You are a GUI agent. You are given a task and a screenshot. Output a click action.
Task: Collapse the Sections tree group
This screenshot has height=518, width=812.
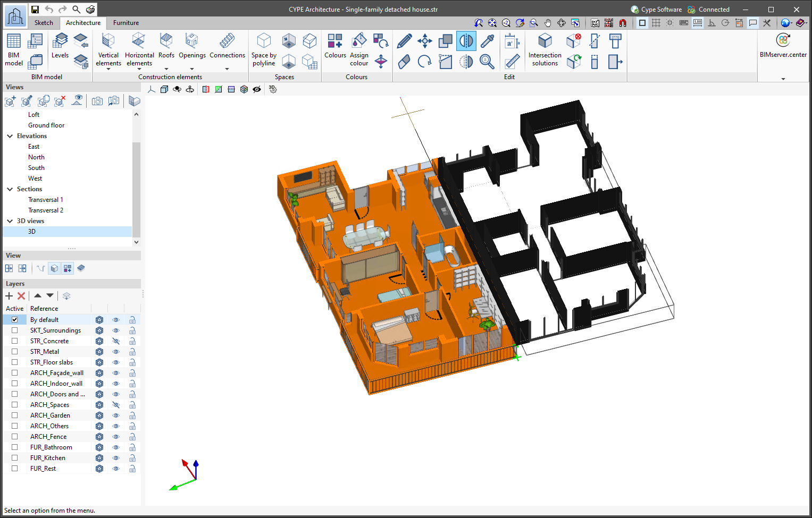tap(10, 189)
